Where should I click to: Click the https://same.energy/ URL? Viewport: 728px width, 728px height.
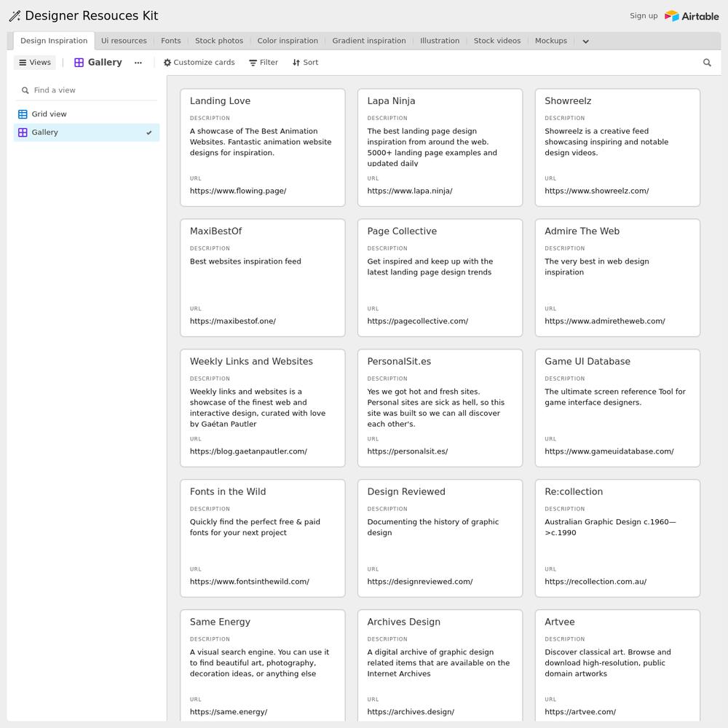(229, 712)
